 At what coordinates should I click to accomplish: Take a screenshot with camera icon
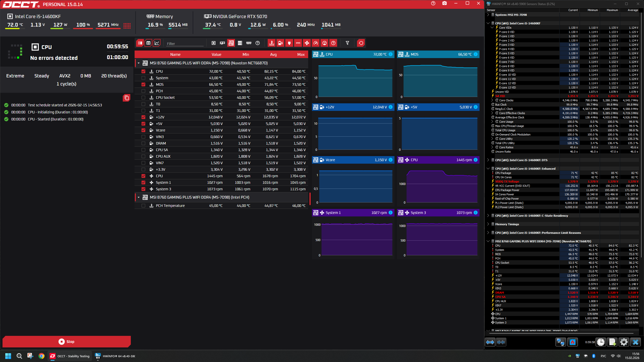(445, 3)
